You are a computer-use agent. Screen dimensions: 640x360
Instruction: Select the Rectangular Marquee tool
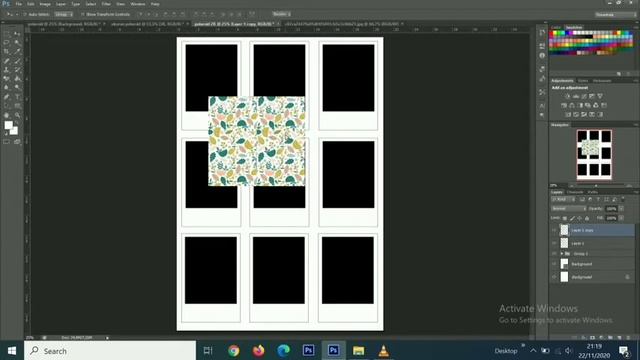click(7, 34)
